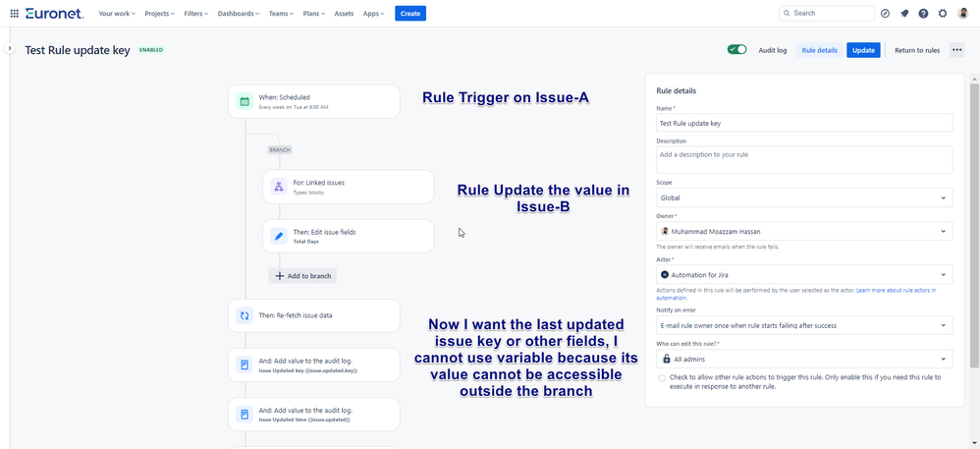Click the Rule details button

point(819,50)
